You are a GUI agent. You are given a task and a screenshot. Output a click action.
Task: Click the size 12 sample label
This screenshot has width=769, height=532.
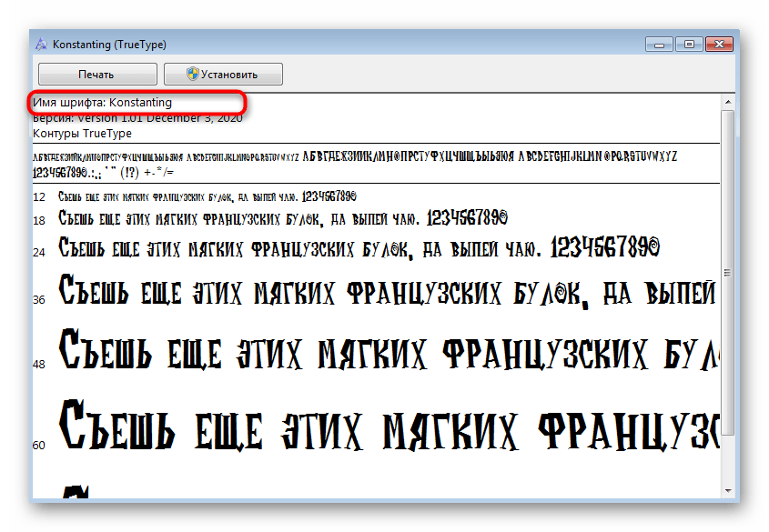click(x=39, y=197)
